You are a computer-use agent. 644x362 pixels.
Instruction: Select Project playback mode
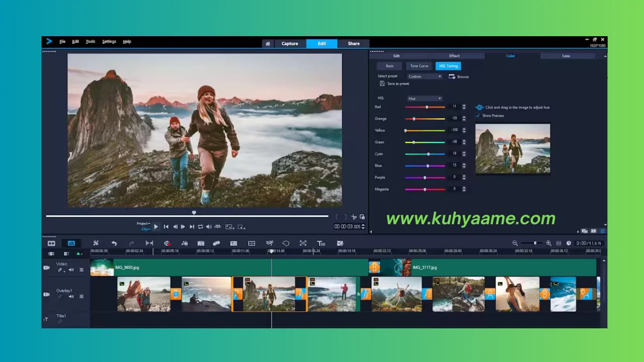(x=143, y=223)
